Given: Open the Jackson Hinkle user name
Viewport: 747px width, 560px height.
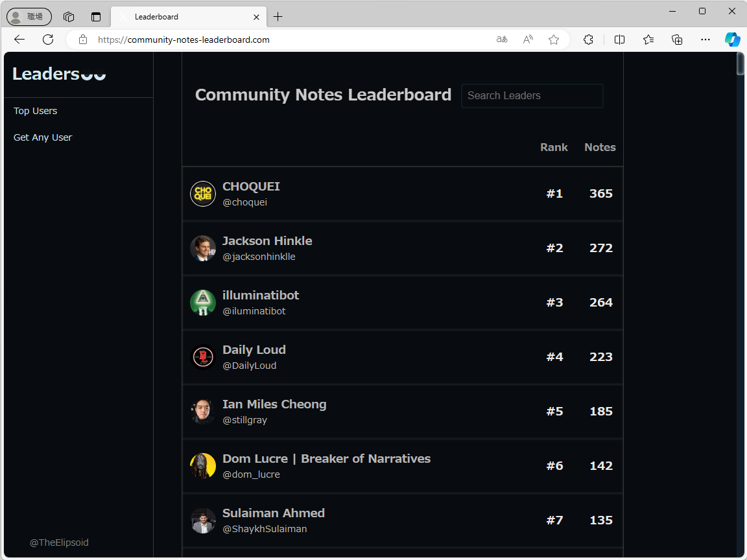Looking at the screenshot, I should [267, 241].
